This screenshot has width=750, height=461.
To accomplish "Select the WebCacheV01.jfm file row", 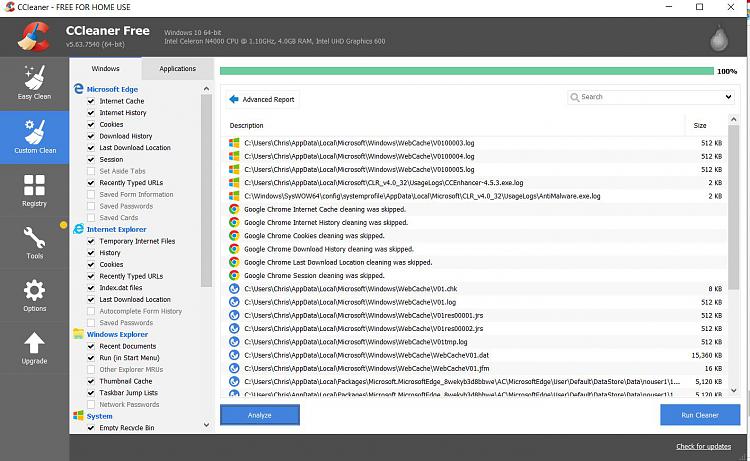I will pos(474,368).
